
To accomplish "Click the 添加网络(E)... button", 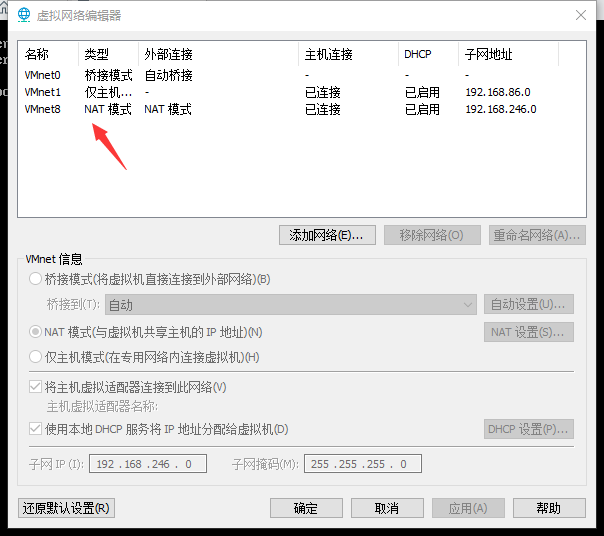I will point(327,235).
